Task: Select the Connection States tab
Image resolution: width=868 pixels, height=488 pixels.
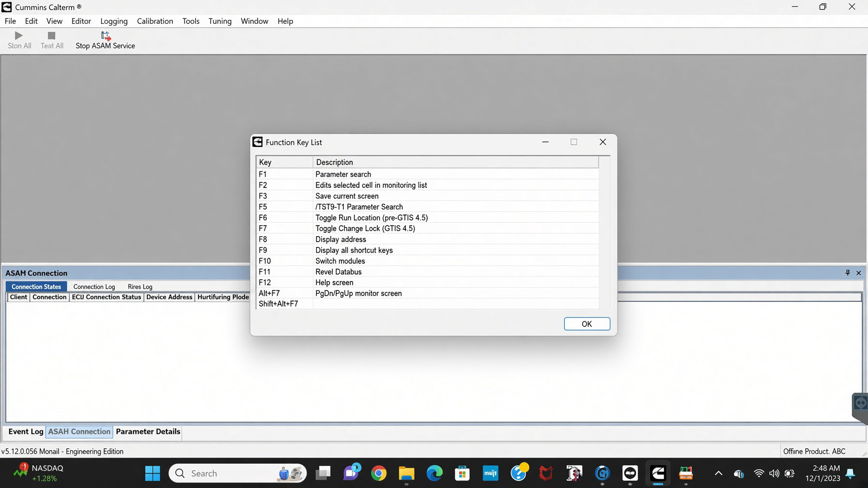Action: point(36,287)
